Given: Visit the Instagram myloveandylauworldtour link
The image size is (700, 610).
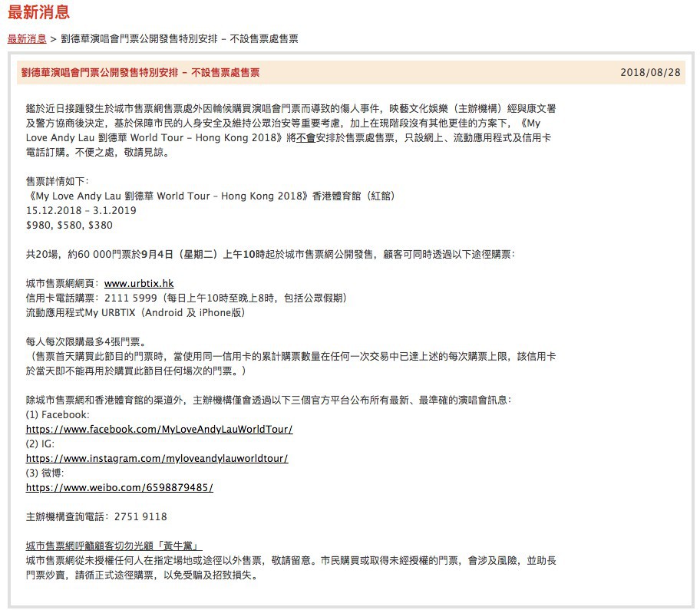Looking at the screenshot, I should click(x=157, y=459).
